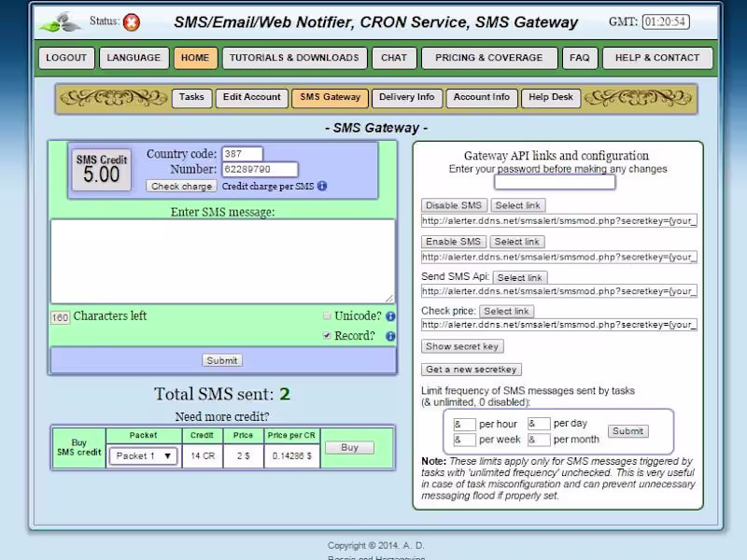Click the per month limit field
Image resolution: width=747 pixels, height=560 pixels.
pos(540,440)
